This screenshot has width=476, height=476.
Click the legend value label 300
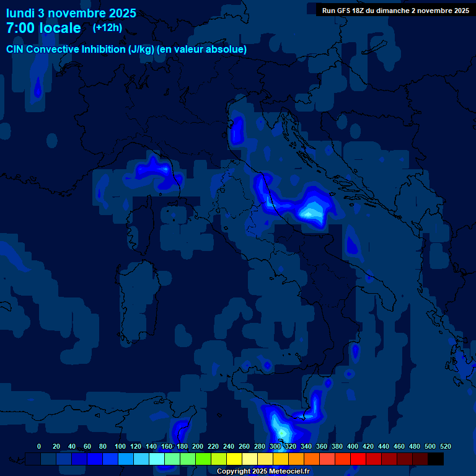coord(275,446)
